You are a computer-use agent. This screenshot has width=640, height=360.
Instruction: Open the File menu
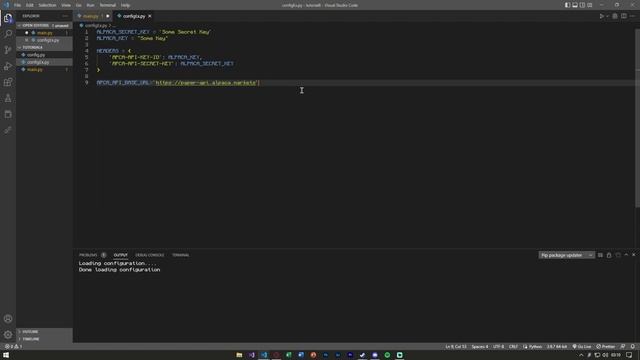tap(17, 5)
